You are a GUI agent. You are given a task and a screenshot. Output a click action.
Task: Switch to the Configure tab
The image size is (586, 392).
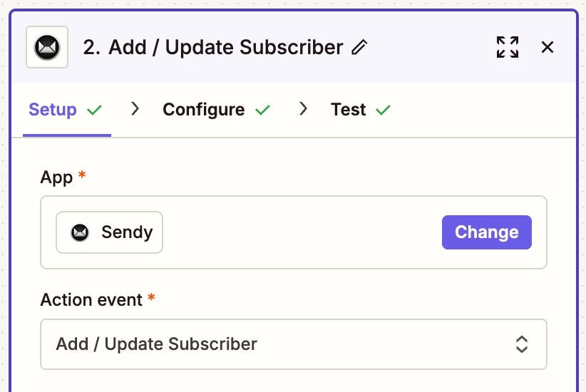click(x=203, y=110)
